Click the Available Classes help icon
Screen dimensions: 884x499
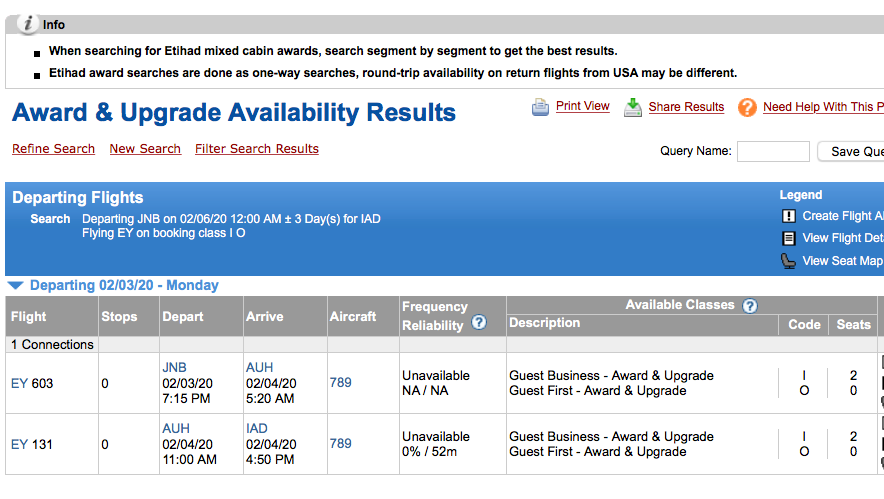[749, 306]
